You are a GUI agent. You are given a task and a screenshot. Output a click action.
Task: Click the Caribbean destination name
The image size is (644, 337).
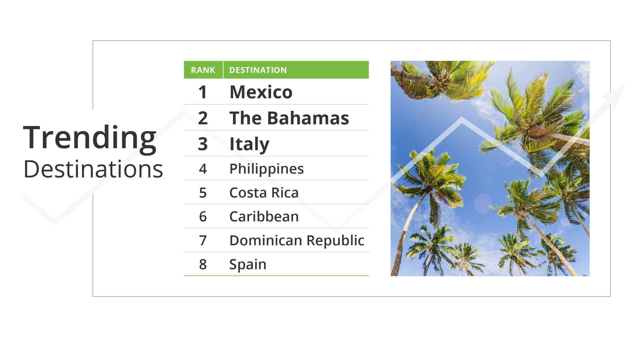pos(264,217)
